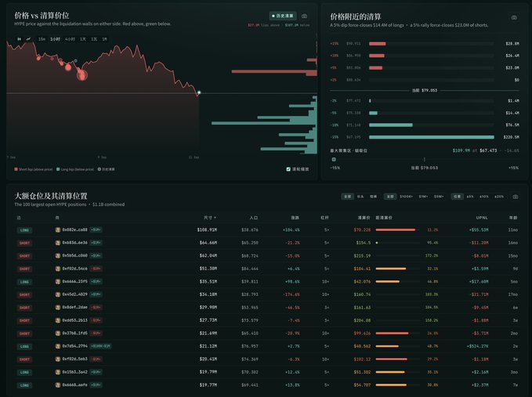Click the long red short-liquidation wall bar

[274, 71]
